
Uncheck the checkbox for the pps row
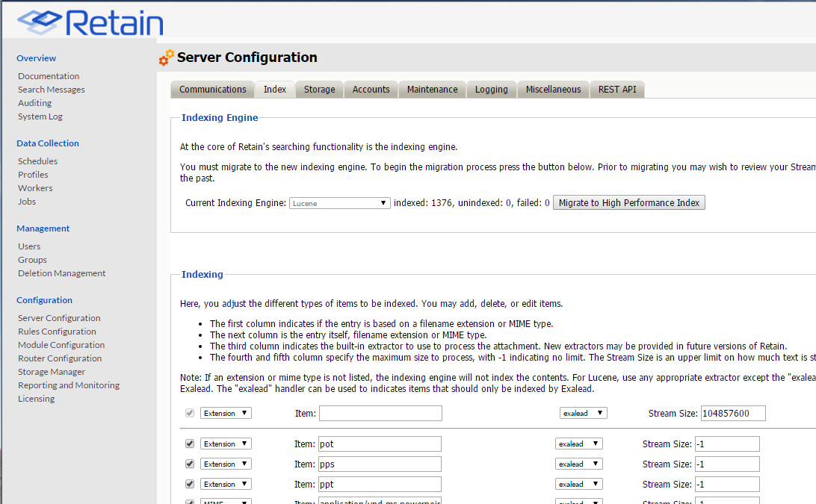pyautogui.click(x=190, y=464)
